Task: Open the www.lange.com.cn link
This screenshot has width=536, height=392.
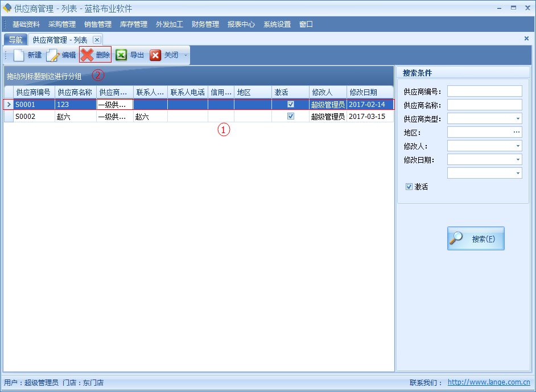Action: pos(489,382)
